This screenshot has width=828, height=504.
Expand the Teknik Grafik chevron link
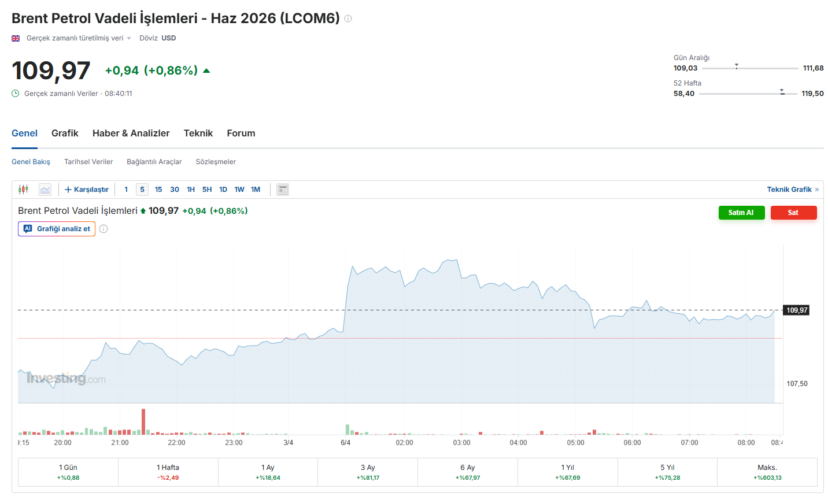click(x=816, y=190)
